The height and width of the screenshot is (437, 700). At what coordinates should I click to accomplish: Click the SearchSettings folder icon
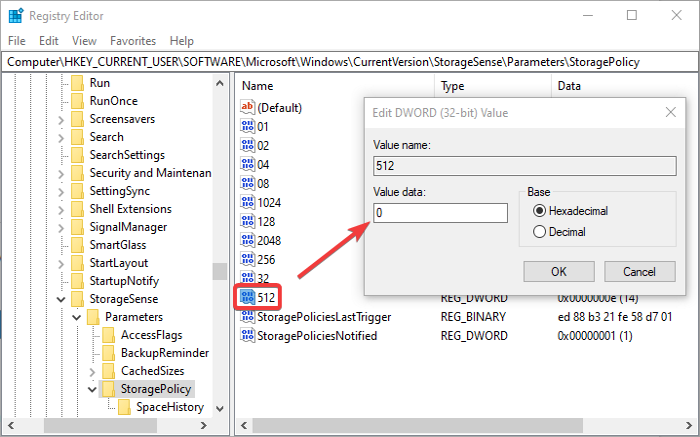coord(78,155)
